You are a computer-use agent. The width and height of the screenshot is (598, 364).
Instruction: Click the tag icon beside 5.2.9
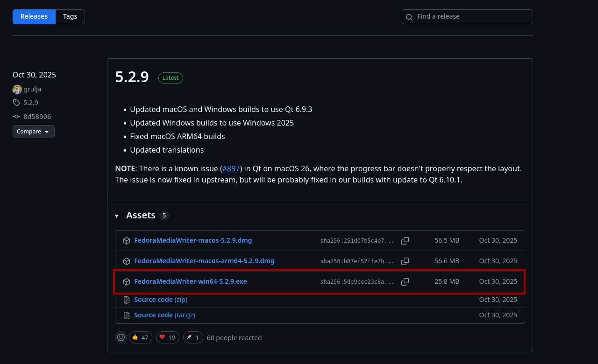(17, 103)
